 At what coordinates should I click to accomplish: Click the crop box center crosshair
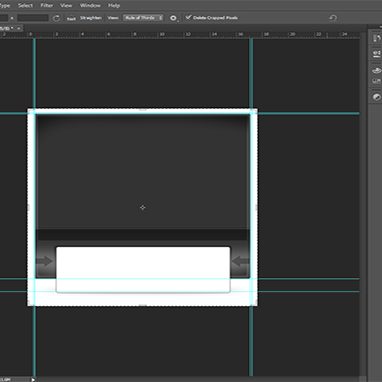click(x=143, y=207)
